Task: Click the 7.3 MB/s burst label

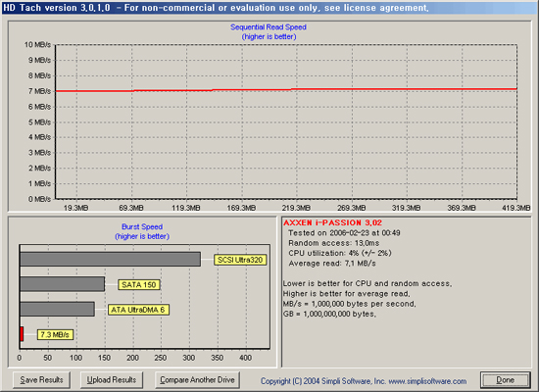Action: (55, 334)
